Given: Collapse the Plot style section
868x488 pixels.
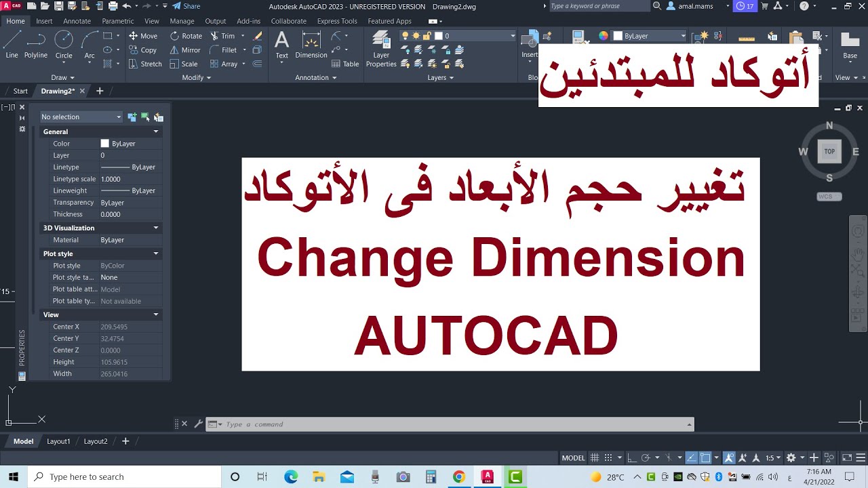Looking at the screenshot, I should tap(156, 253).
